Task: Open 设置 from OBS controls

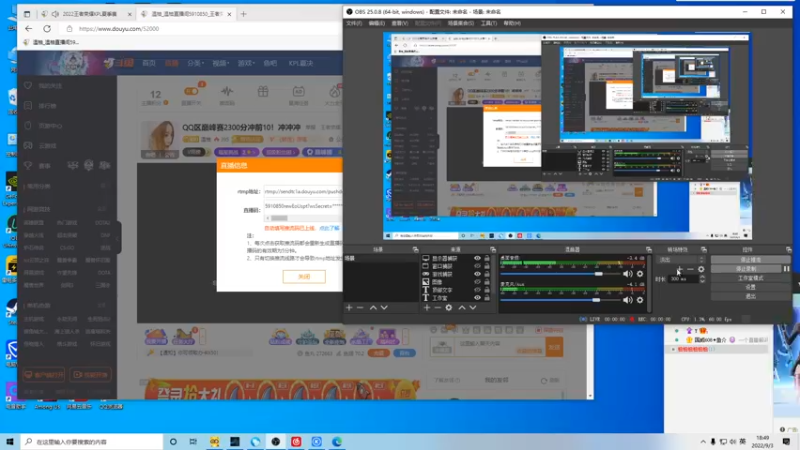Action: point(751,287)
